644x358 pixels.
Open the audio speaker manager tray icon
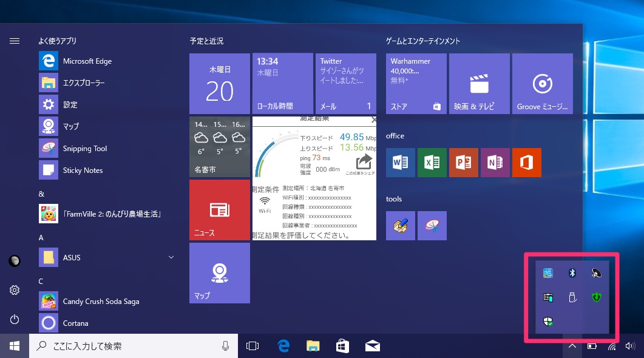coord(597,273)
